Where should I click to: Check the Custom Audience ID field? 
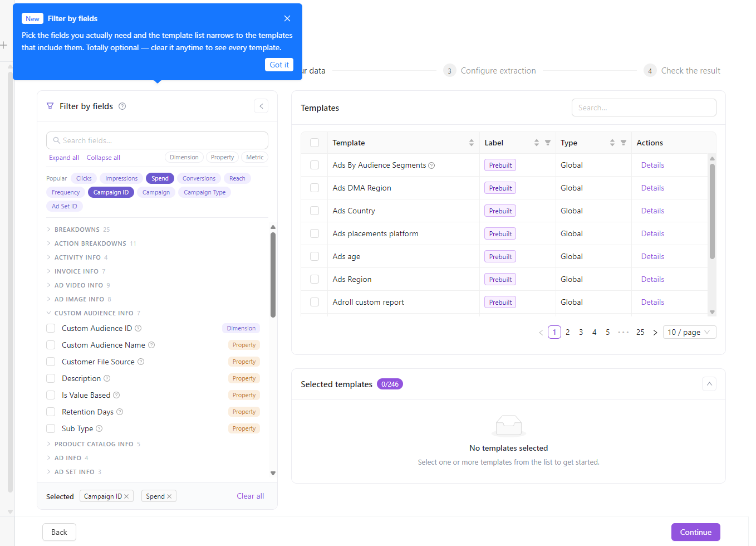point(51,328)
